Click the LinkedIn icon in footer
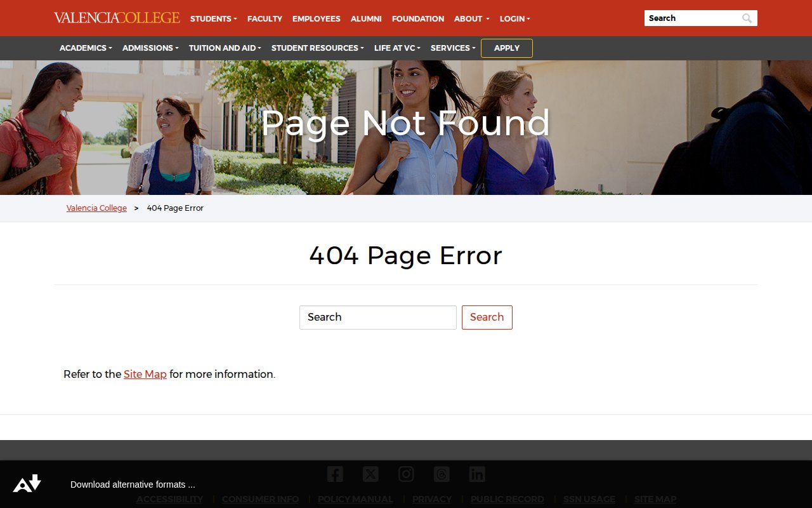 tap(477, 474)
